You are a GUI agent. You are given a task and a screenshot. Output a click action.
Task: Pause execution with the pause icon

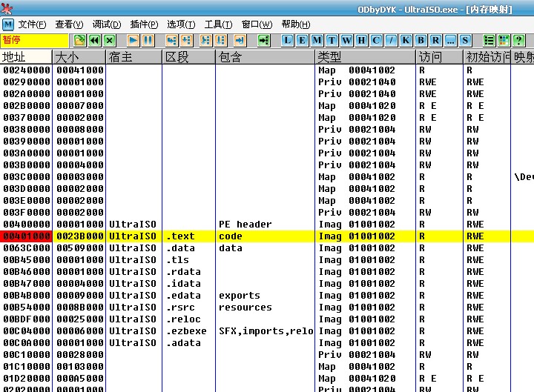point(148,41)
